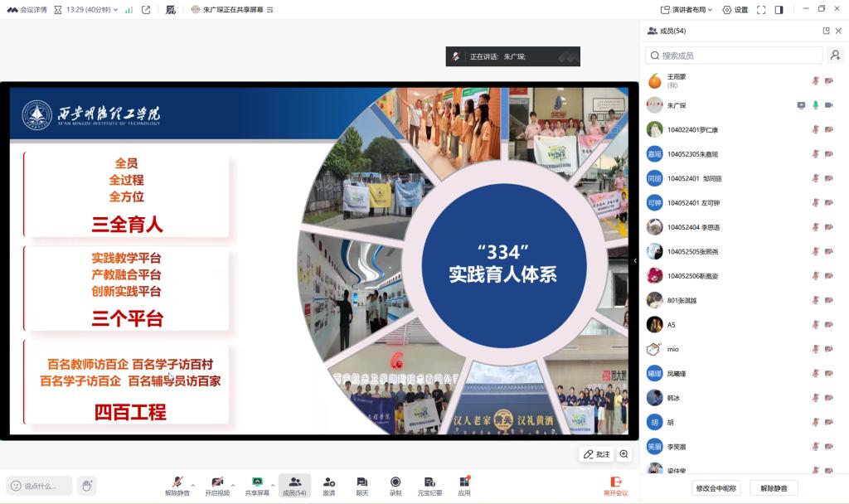Expand the arrow next to 共享屏幕
849x504 pixels.
click(272, 485)
